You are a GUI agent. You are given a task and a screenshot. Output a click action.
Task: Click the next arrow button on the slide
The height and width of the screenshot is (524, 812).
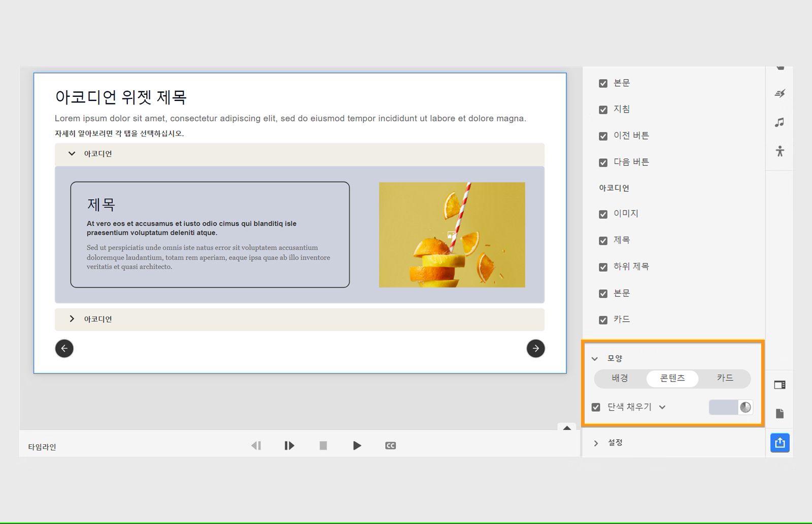point(536,348)
